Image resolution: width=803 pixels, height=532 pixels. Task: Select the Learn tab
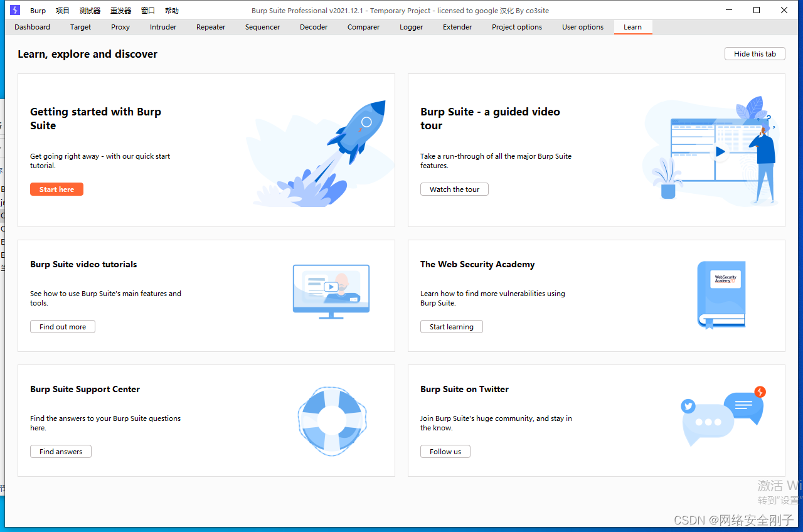click(632, 27)
